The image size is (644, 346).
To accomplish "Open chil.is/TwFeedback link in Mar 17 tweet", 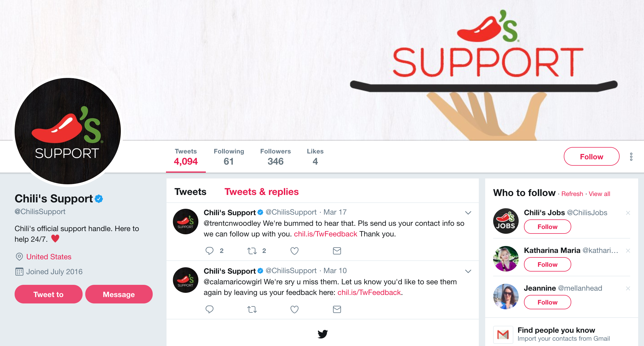I will tap(326, 234).
